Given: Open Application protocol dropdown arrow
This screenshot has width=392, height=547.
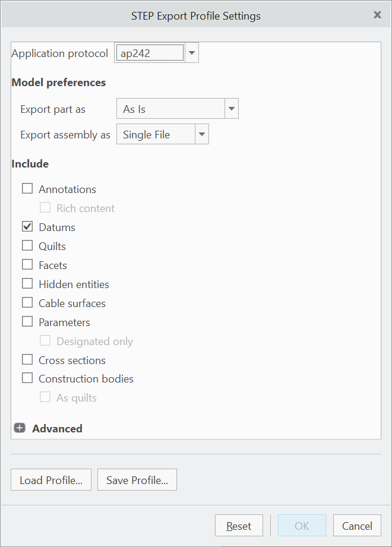Looking at the screenshot, I should (x=191, y=53).
